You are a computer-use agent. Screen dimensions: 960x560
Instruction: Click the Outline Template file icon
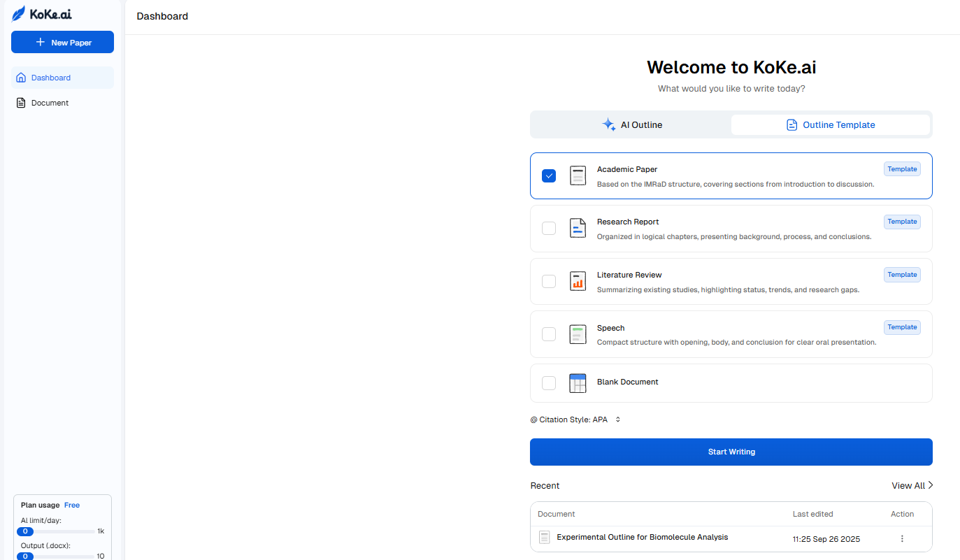[x=792, y=124]
